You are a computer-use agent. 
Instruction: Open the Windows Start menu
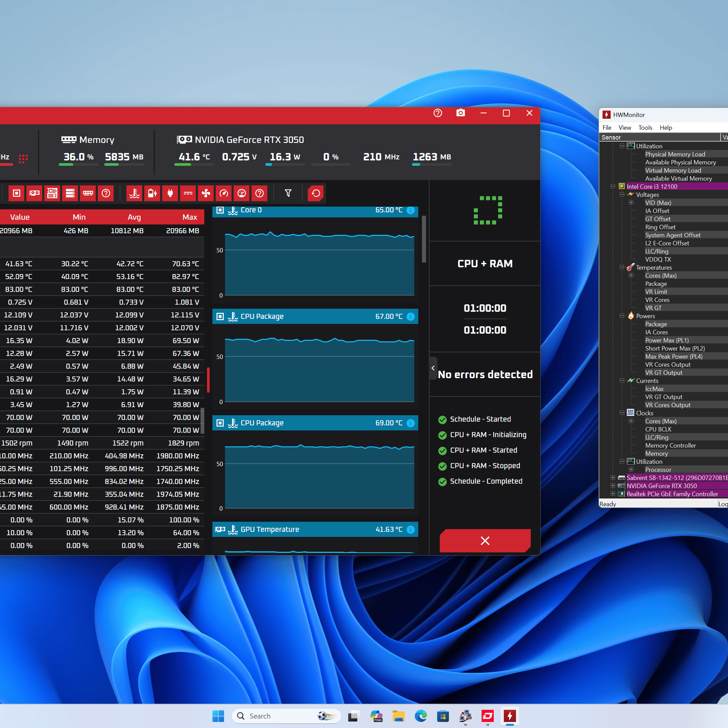pyautogui.click(x=218, y=716)
